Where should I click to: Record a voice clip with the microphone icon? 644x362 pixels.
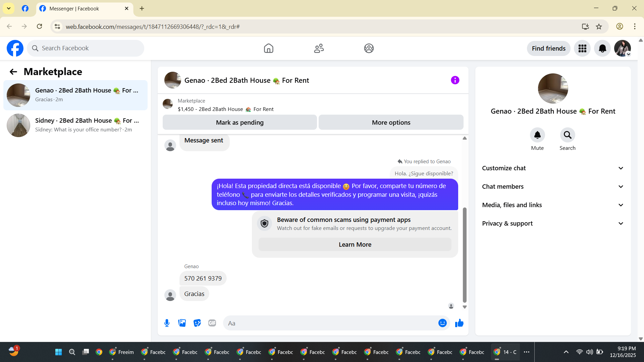[x=167, y=323]
